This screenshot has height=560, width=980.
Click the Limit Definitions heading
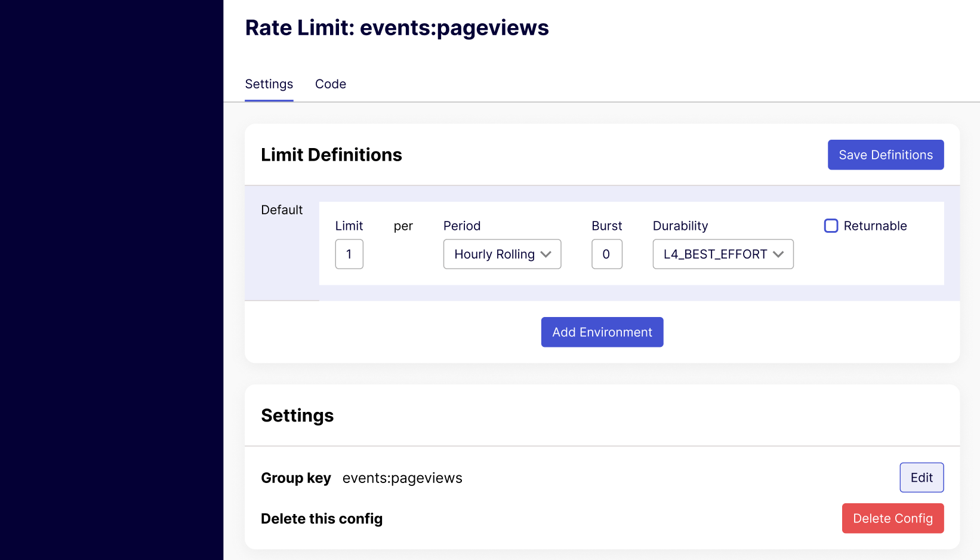point(331,155)
